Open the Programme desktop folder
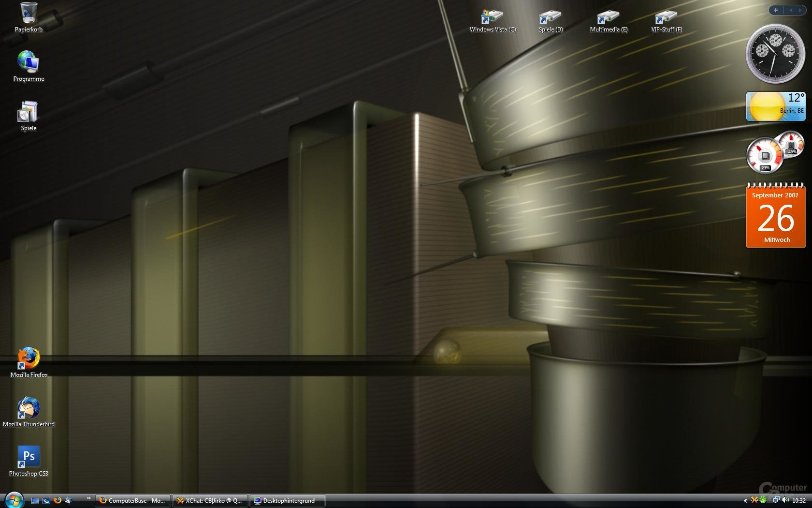 (x=29, y=66)
